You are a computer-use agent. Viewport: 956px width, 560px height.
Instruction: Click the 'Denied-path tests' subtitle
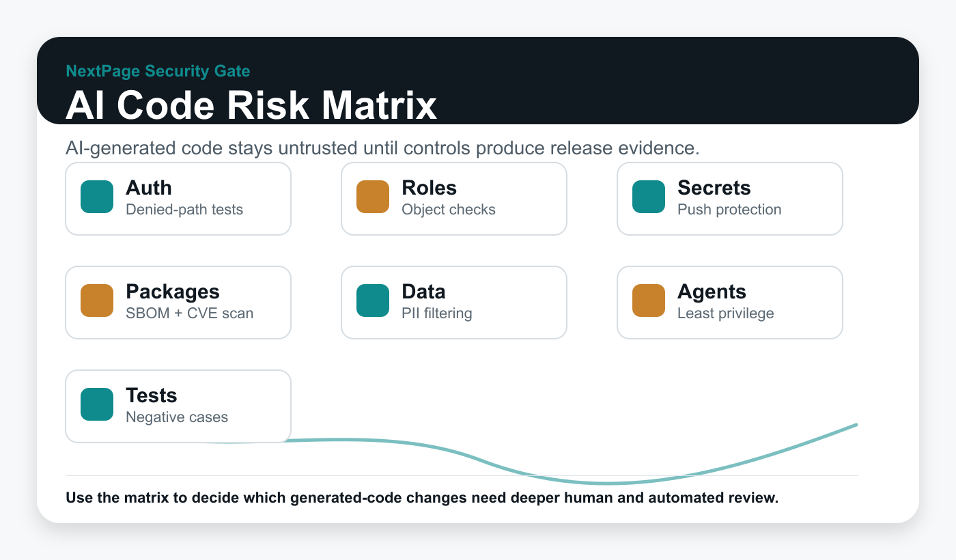[184, 210]
